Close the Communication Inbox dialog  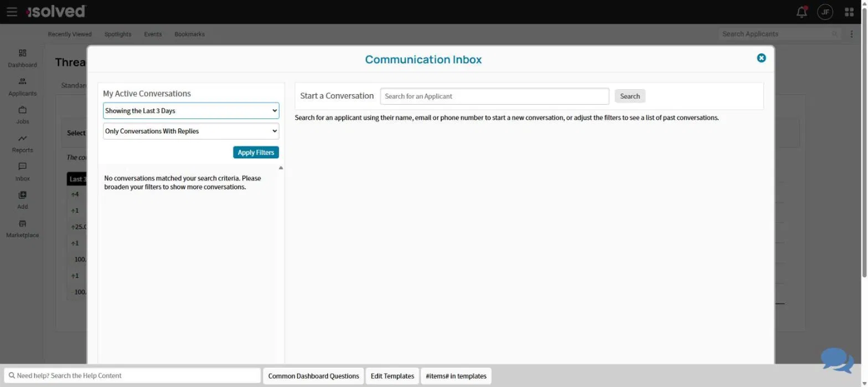(761, 58)
